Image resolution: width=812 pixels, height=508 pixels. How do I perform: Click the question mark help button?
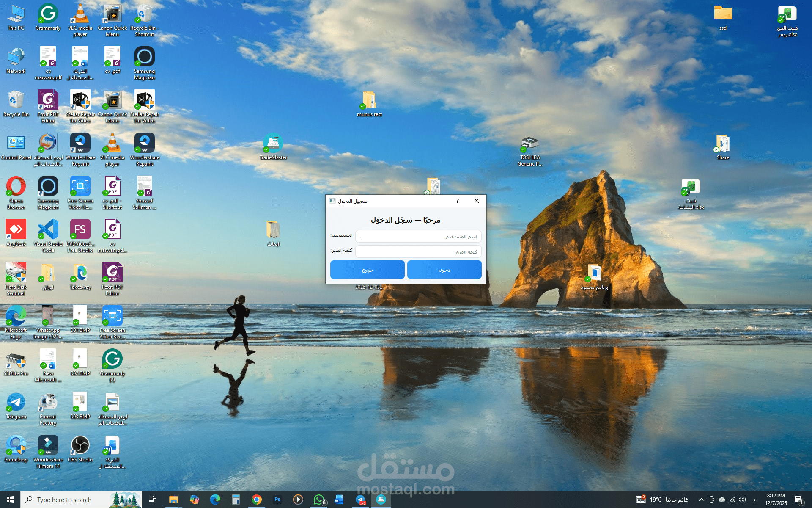(x=457, y=201)
